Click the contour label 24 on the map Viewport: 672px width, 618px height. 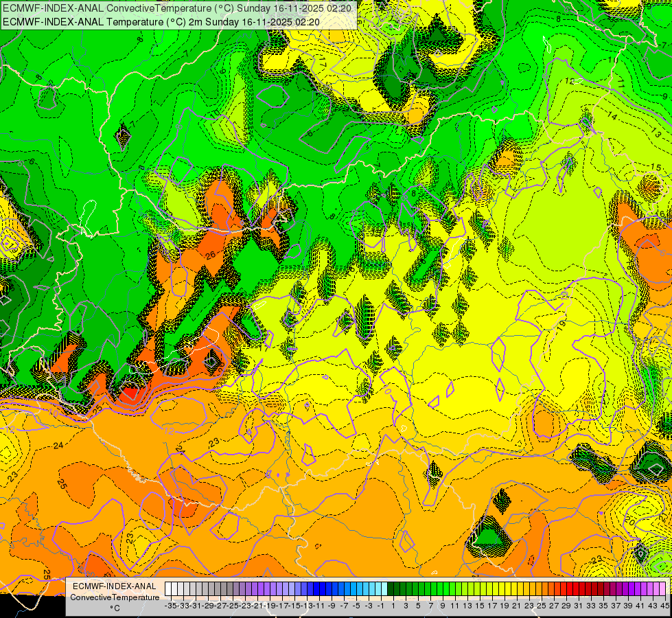click(x=58, y=446)
